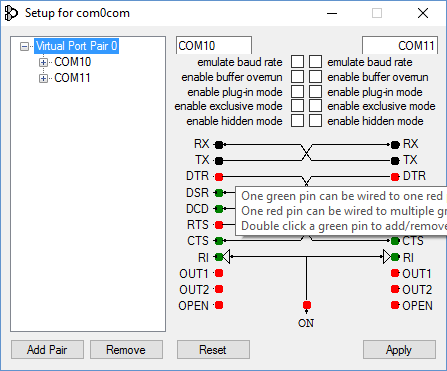Edit the COM11 port name field
447x371 pixels.
click(400, 45)
